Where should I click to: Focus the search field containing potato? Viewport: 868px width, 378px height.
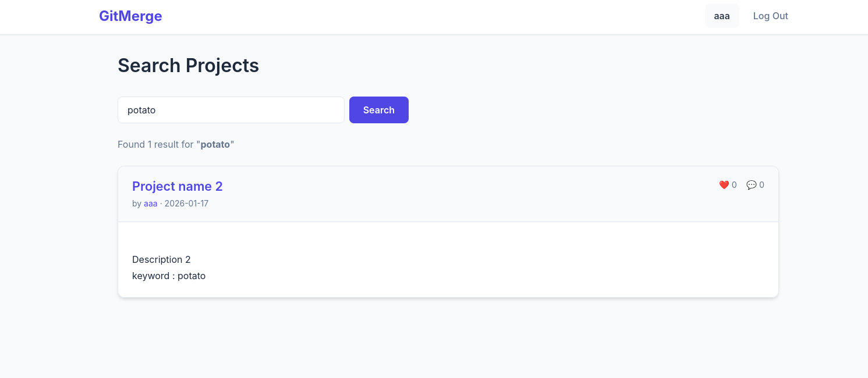231,110
